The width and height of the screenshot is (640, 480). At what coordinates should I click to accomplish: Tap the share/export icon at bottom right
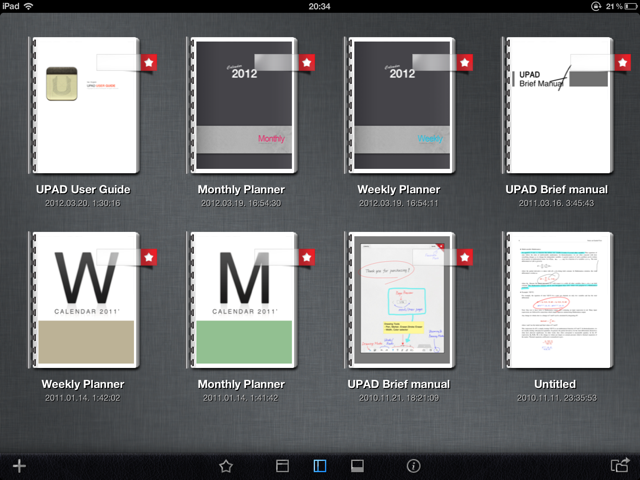620,465
